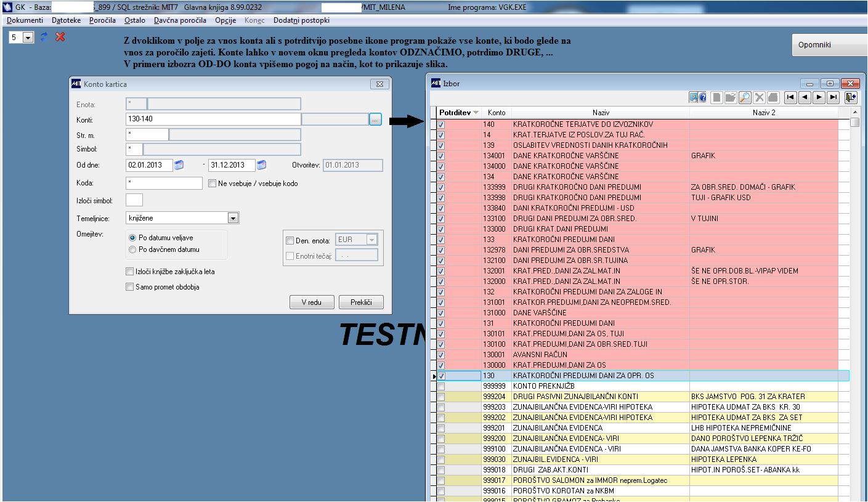Expand the Temeljnice knjižene dropdown
This screenshot has height=502, width=868.
[x=233, y=218]
